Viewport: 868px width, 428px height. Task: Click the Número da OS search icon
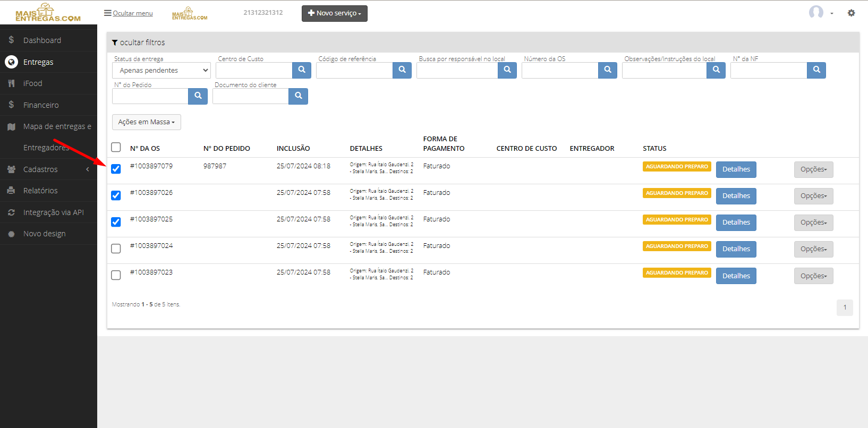608,70
